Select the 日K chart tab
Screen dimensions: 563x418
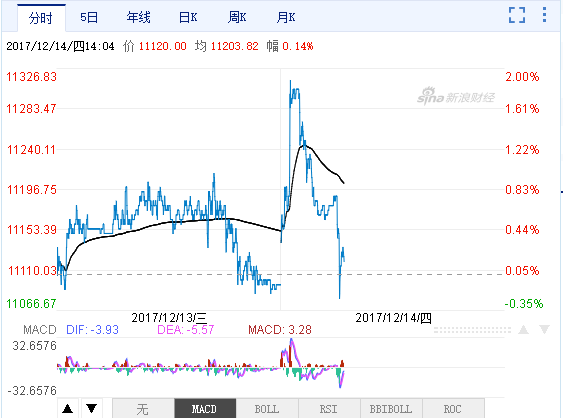188,17
